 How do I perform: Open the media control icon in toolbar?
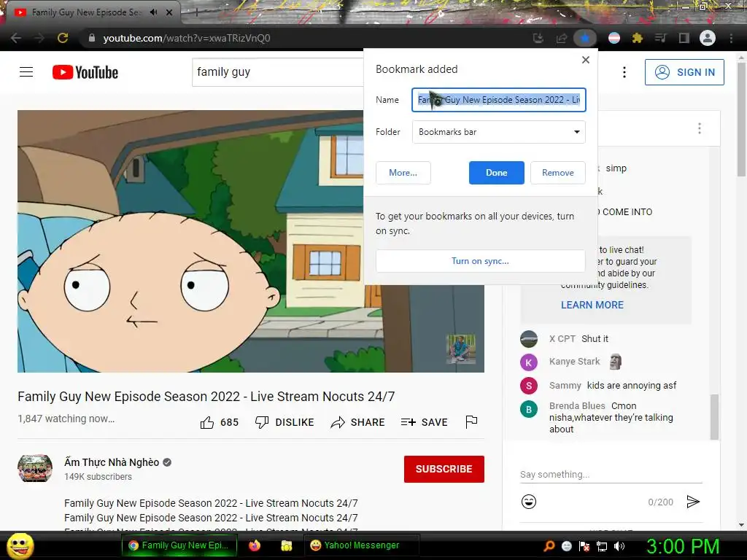coord(660,38)
